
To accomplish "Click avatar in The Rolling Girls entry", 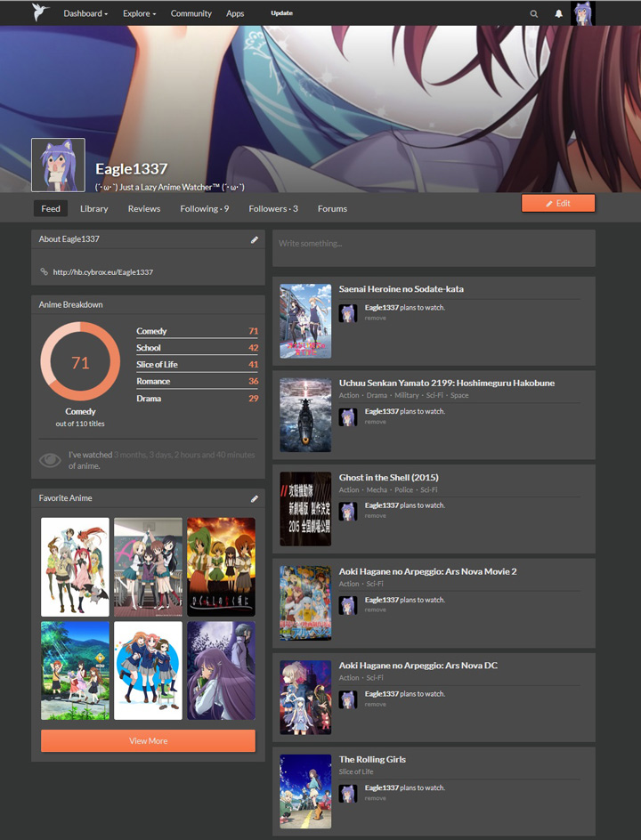I will (348, 794).
